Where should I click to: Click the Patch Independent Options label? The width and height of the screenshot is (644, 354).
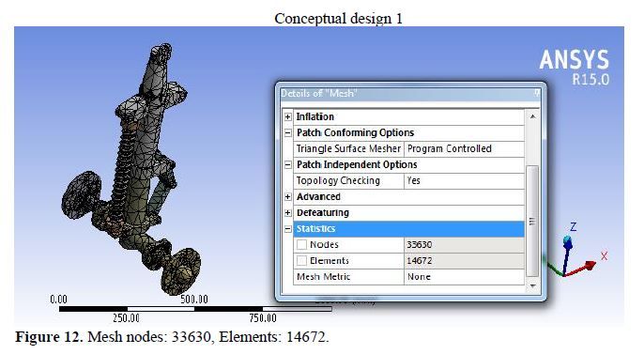(x=357, y=164)
